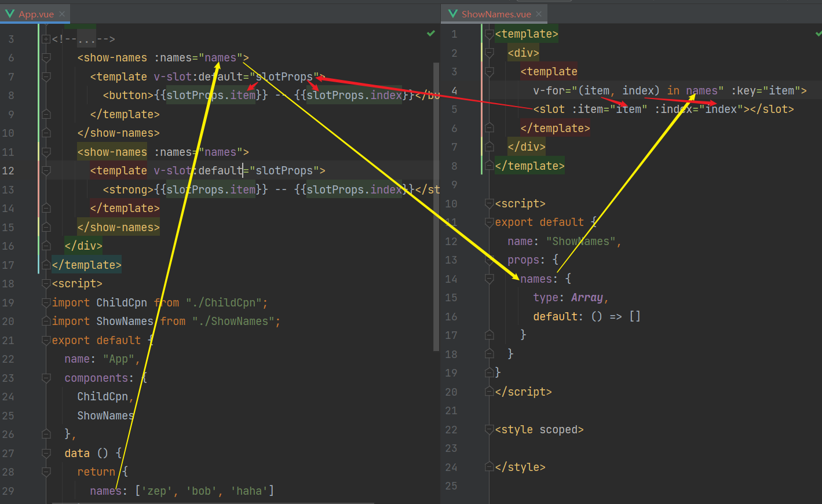The height and width of the screenshot is (504, 822).
Task: Click the </script> tag on line 20 in ShowNames.vue
Action: pyautogui.click(x=524, y=392)
